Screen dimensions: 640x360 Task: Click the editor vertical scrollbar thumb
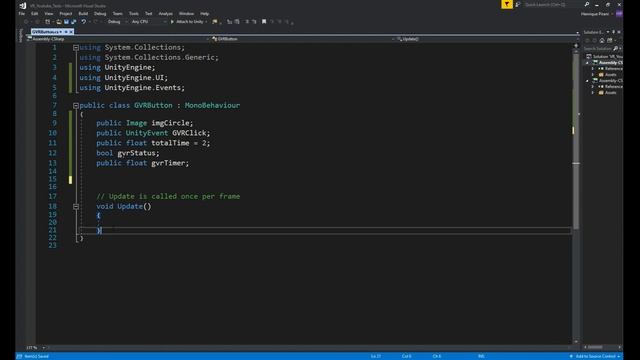(576, 141)
